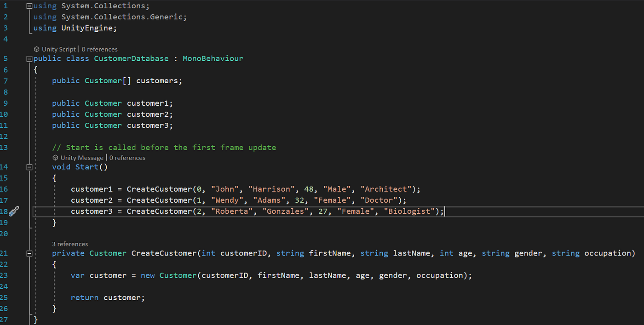
Task: Click the Start method name on line 14
Action: coord(86,167)
